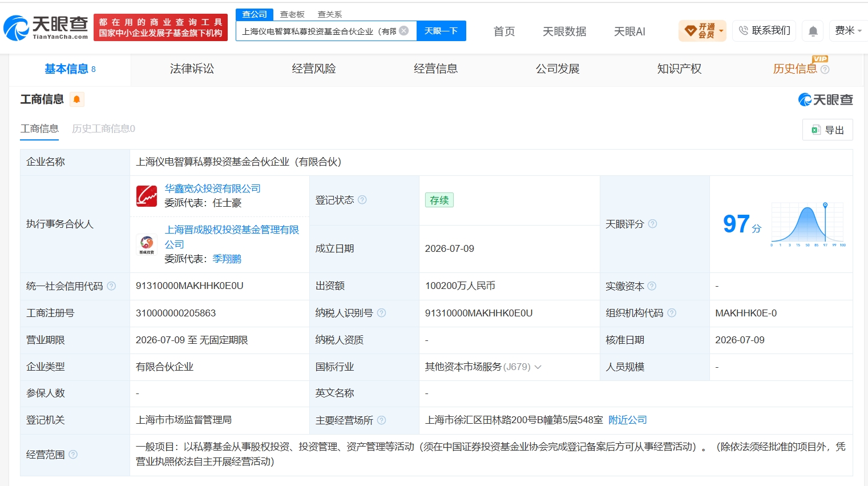Open 华鑫宽众投资 company logo

147,196
